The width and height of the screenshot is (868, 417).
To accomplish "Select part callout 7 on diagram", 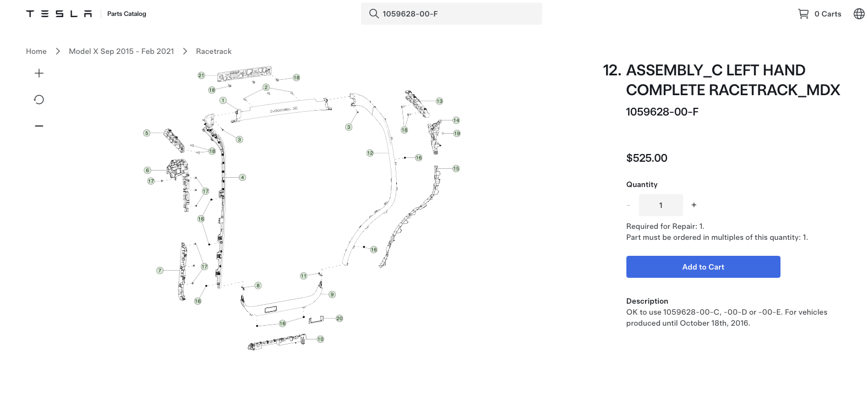I will (x=160, y=271).
